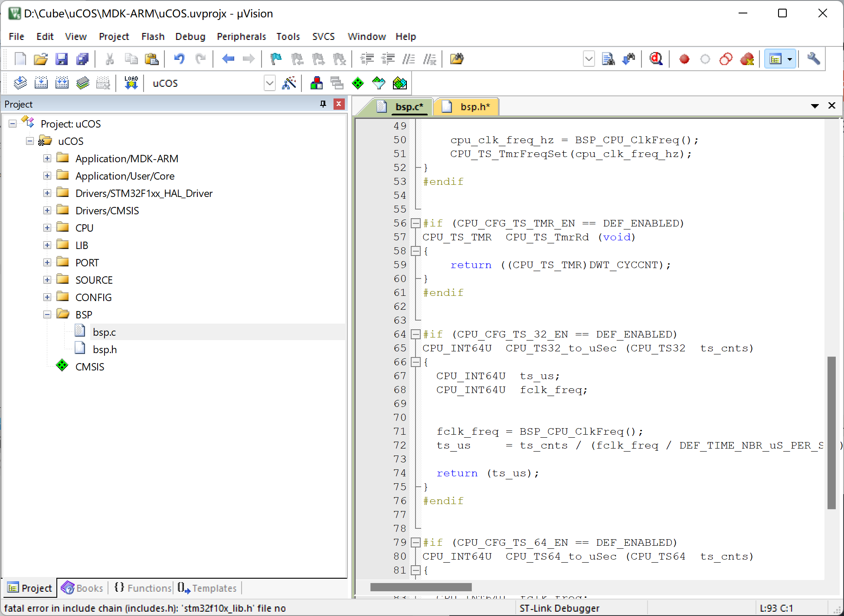Insert/Remove a breakpoint with red ball icon

[x=684, y=59]
